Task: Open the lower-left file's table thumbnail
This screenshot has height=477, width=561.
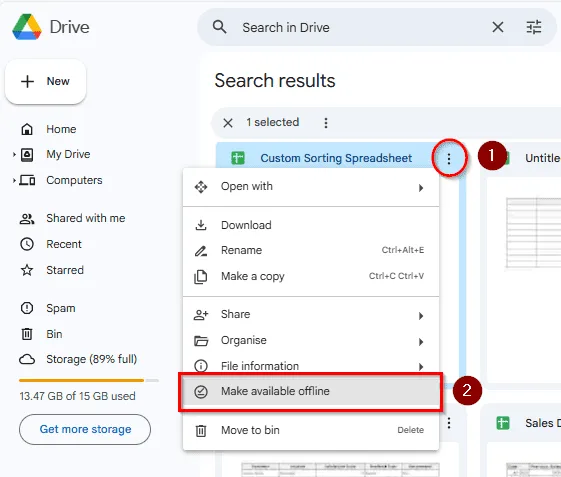Action: click(x=340, y=469)
